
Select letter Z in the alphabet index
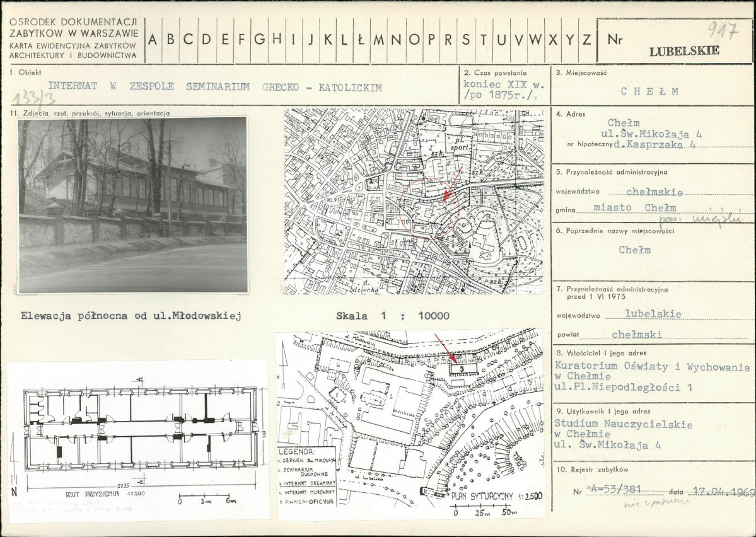[586, 40]
